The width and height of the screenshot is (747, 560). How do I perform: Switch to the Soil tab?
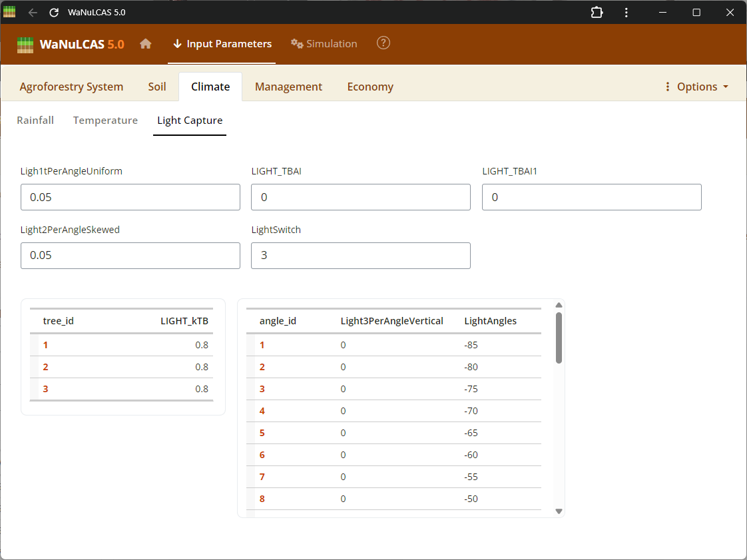pyautogui.click(x=157, y=87)
